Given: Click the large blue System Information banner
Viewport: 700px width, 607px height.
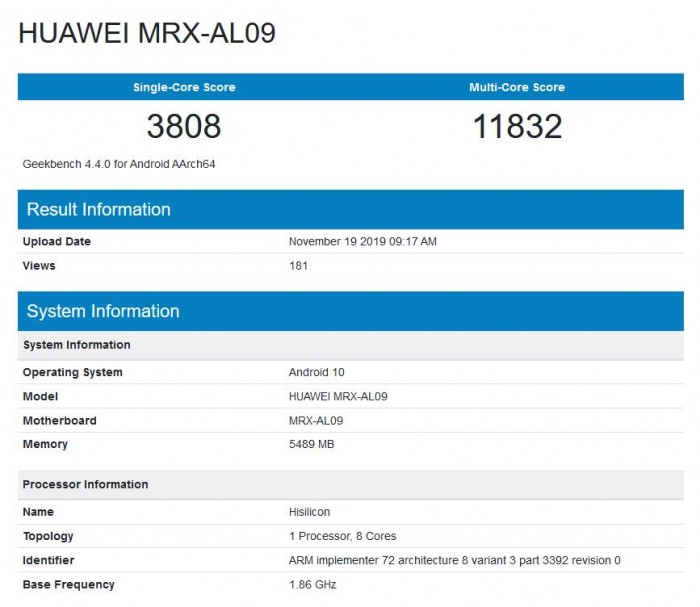Looking at the screenshot, I should click(350, 311).
